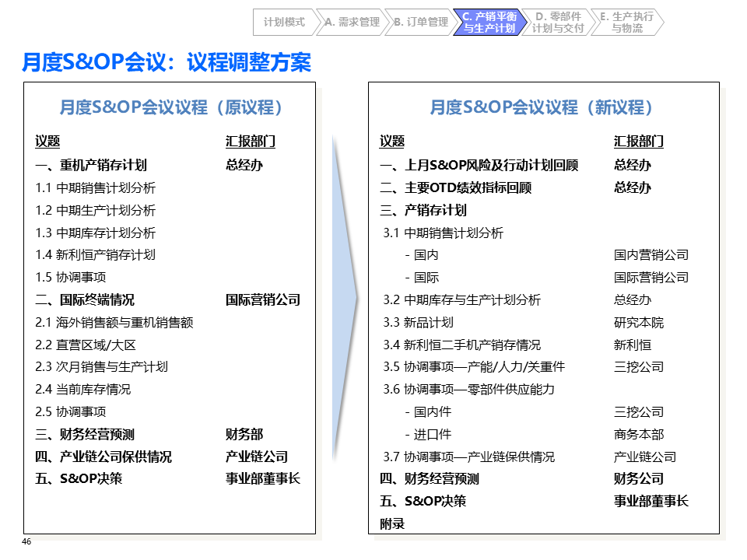Click 2.3 次月销售与生产计划
Image resolution: width=747 pixels, height=560 pixels.
[101, 367]
